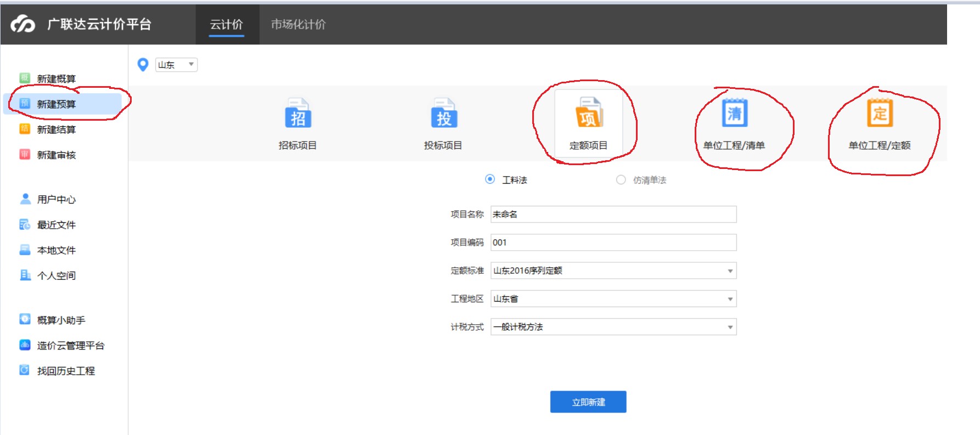This screenshot has width=980, height=435.
Task: Click the 本地文件 icon
Action: [25, 250]
